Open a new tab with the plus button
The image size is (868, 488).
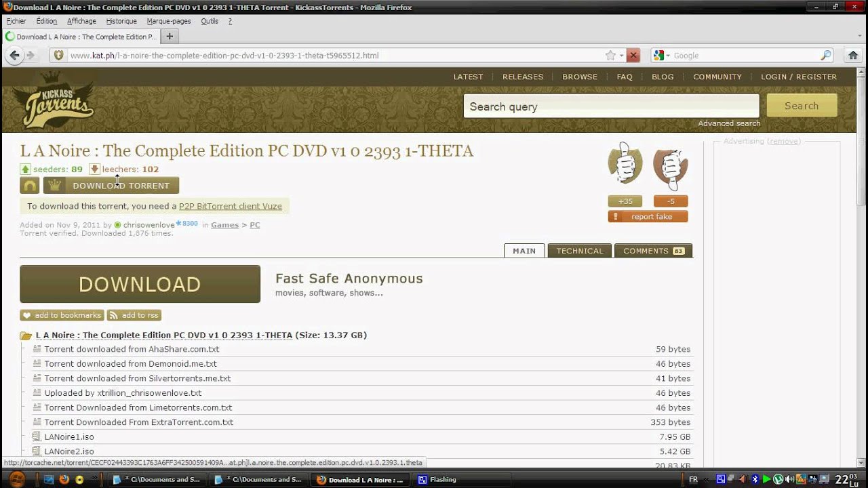(170, 37)
